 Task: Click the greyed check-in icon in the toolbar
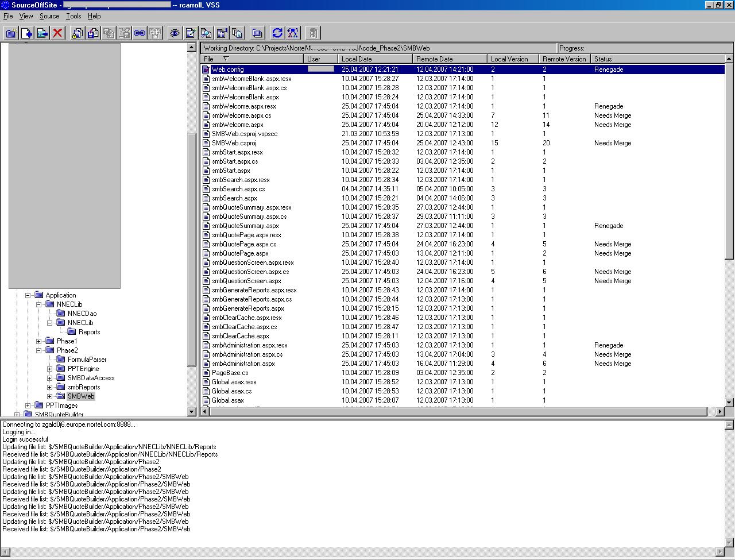[x=109, y=33]
